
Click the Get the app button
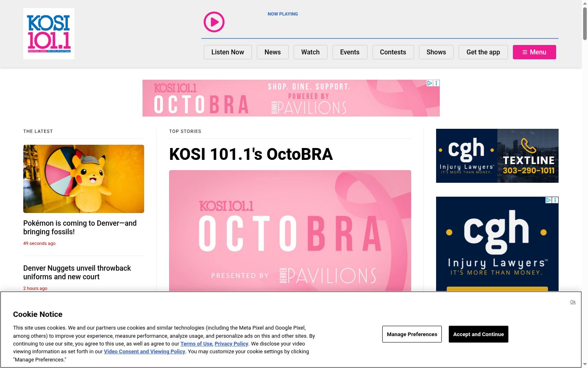(483, 52)
